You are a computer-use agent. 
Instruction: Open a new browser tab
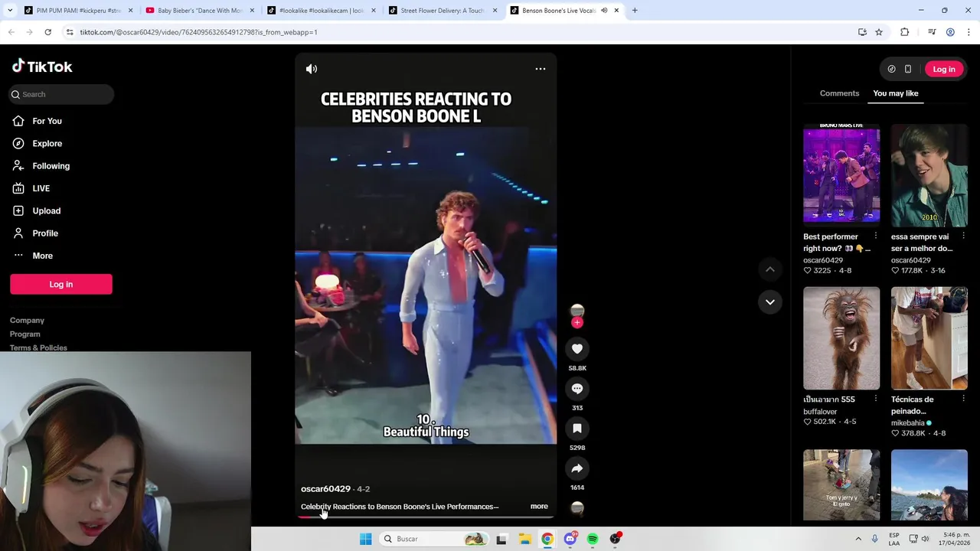635,11
